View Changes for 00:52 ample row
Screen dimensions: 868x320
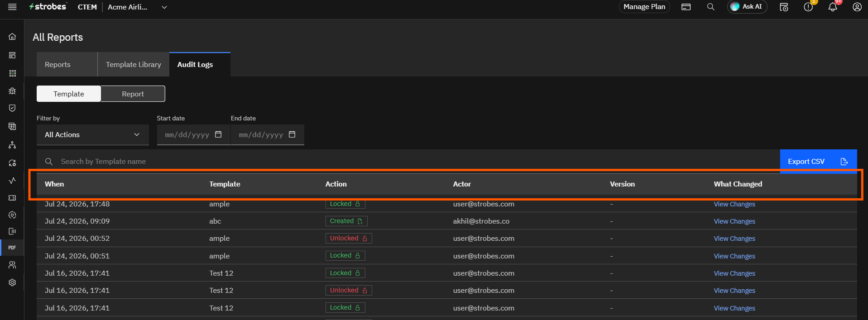click(x=734, y=239)
